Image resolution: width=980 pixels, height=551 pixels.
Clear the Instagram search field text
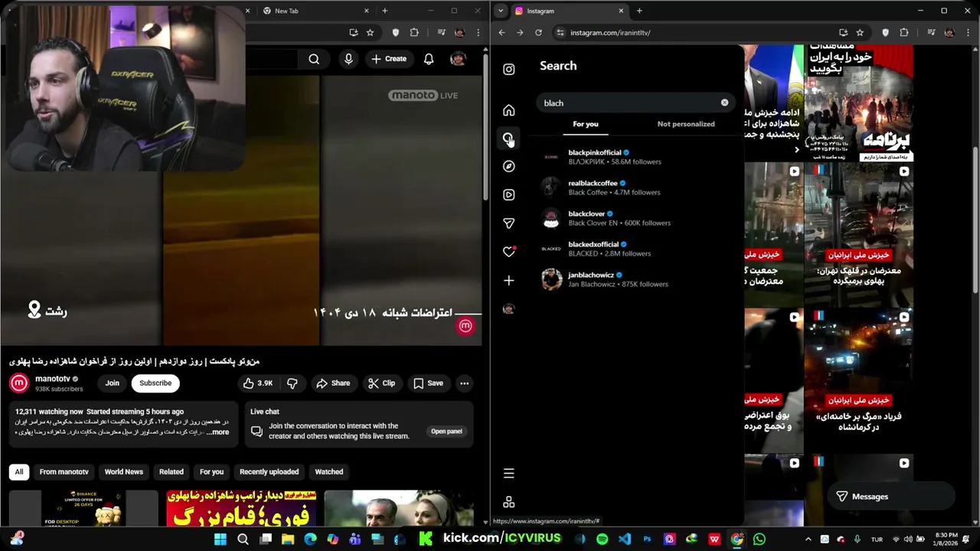(x=724, y=103)
